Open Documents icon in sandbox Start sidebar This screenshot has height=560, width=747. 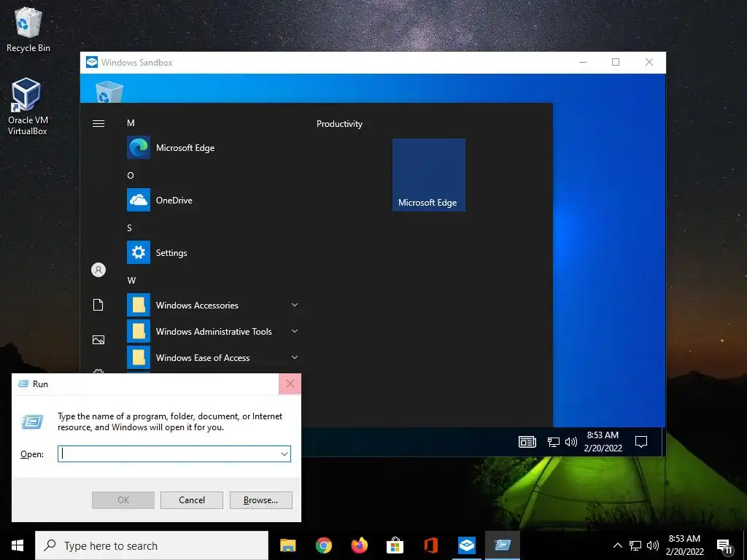click(x=98, y=305)
